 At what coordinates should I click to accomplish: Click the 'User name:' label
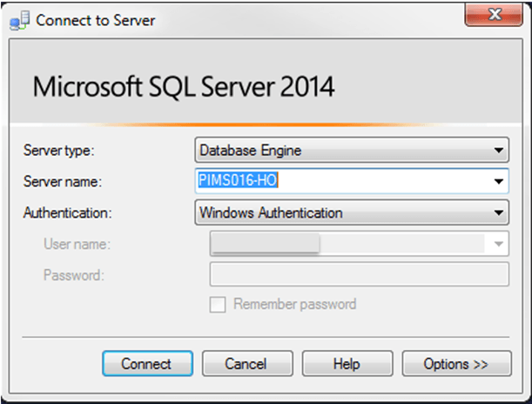click(77, 244)
